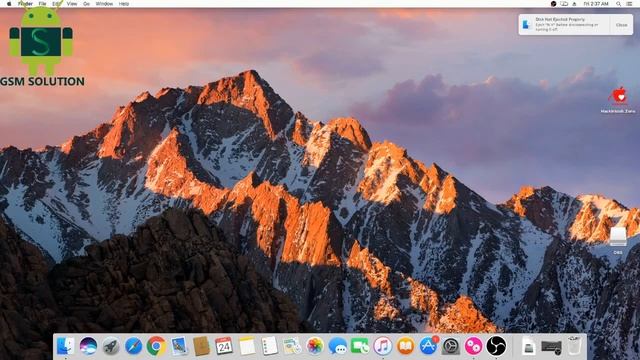Open the pink circular app in Dock
This screenshot has height=360, width=640.
pos(473,346)
